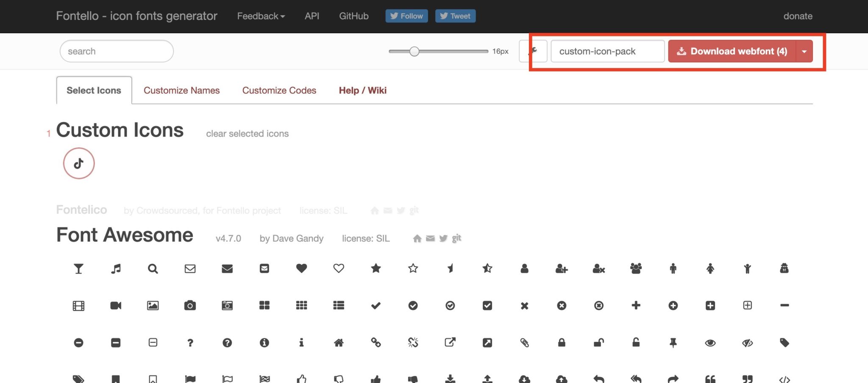Clear all selected icons

coord(247,133)
